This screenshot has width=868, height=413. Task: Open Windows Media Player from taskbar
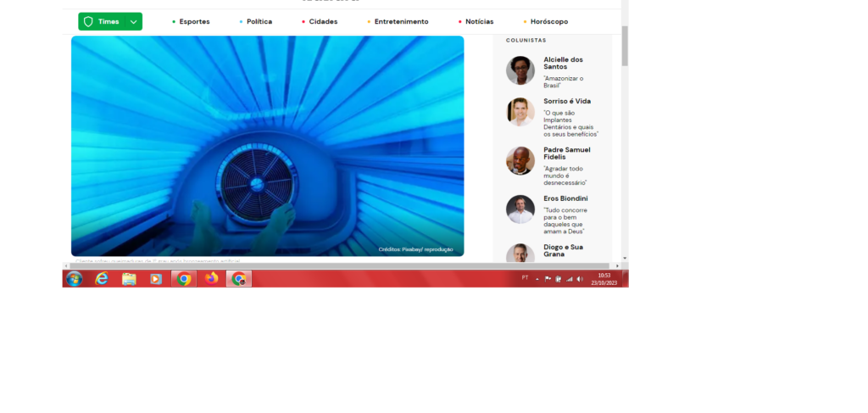[x=156, y=278]
